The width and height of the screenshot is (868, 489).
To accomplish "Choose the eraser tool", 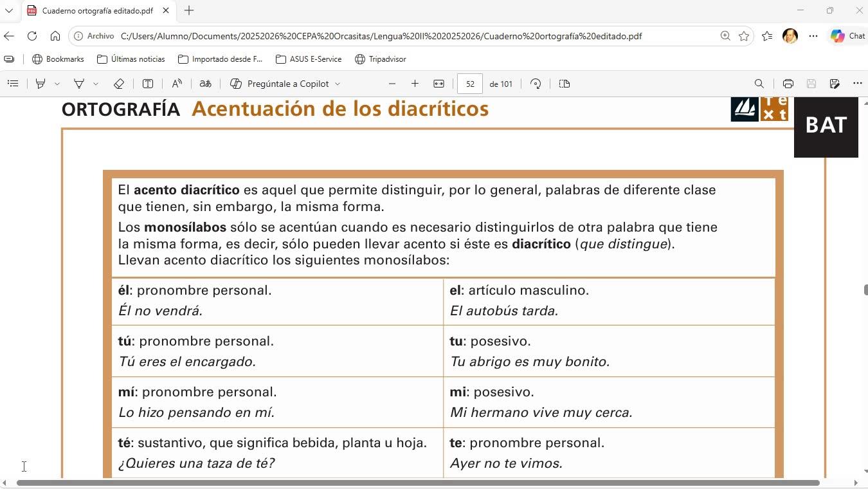I will tap(118, 84).
